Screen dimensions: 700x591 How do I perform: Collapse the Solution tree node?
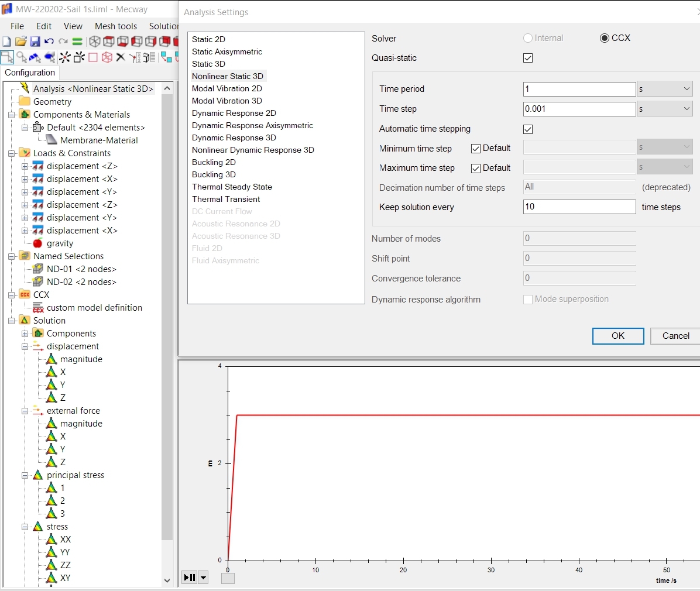11,321
